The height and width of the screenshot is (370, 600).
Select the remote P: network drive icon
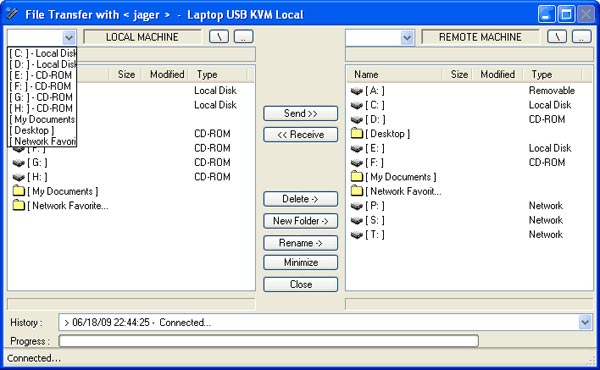(357, 206)
